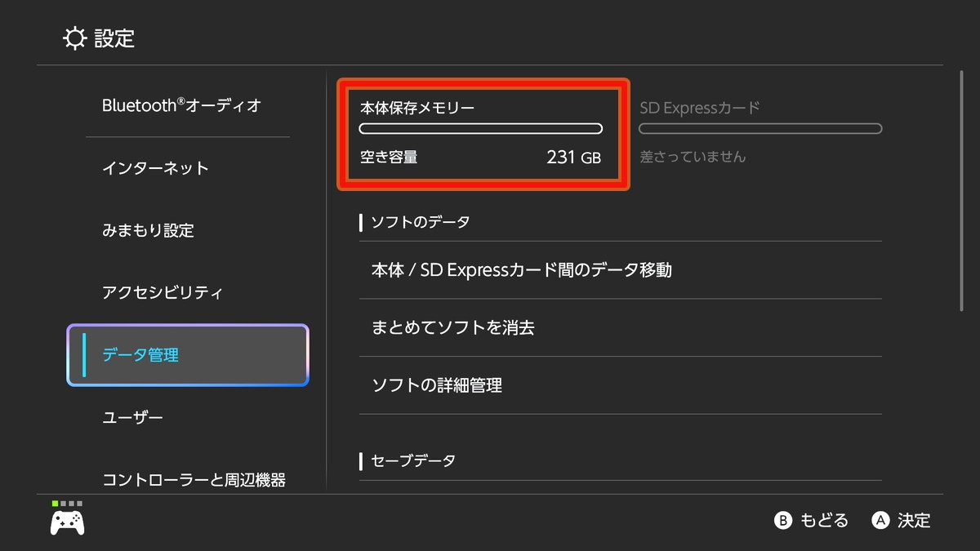The height and width of the screenshot is (551, 980).
Task: Open みまもり設定 from the sidebar
Action: click(148, 230)
